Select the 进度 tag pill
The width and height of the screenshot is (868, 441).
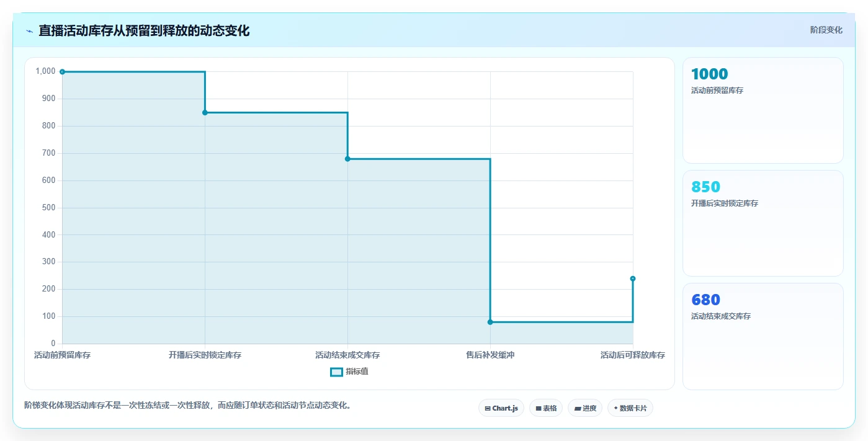click(x=585, y=408)
